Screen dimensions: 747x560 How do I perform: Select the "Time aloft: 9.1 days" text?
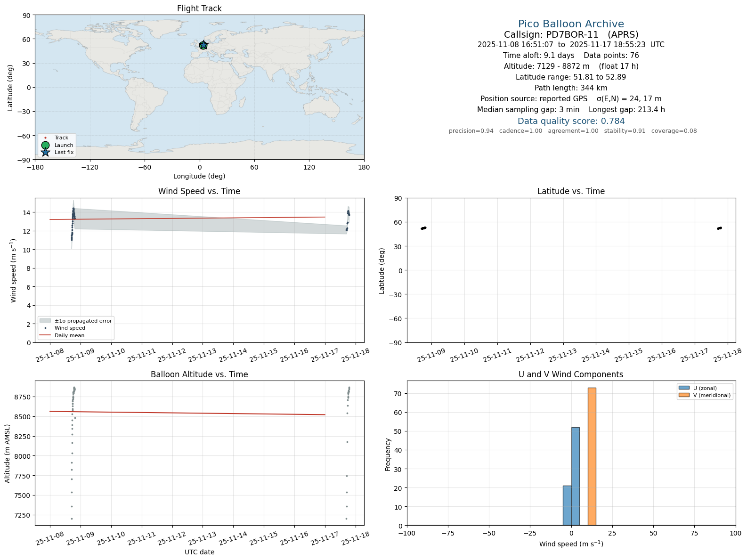pos(539,56)
